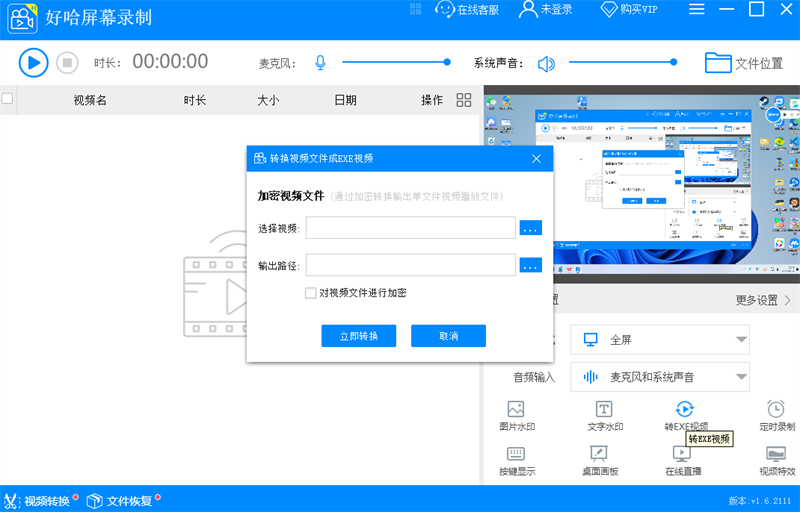Open the hamburger main menu
This screenshot has width=800, height=512.
697,10
